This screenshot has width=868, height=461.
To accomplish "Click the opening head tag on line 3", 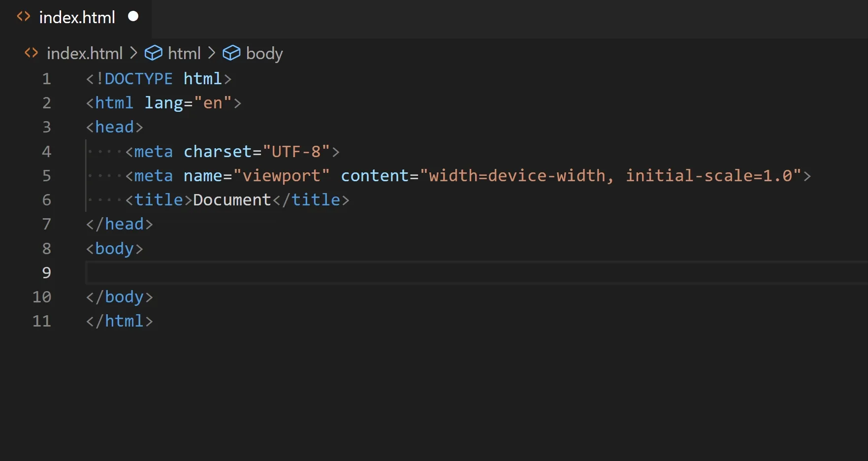I will 114,127.
